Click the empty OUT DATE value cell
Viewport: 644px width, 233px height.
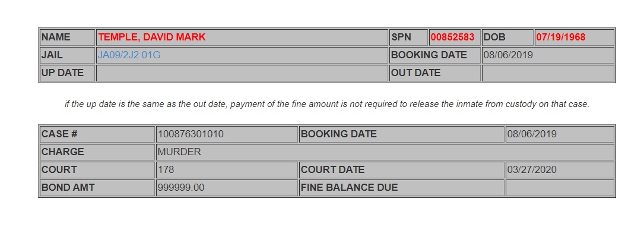tap(548, 73)
